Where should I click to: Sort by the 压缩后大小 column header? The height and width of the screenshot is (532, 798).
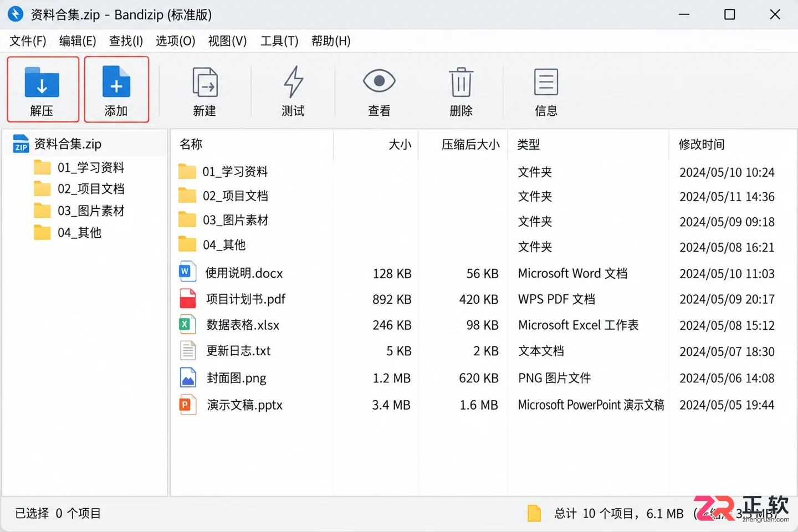click(463, 145)
